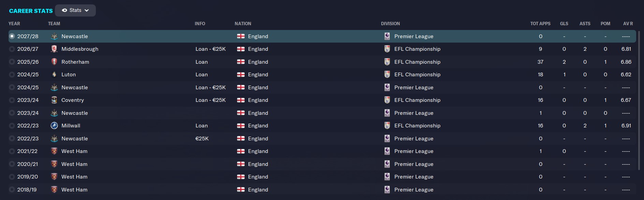Click the Rotherham club badge icon

[54, 62]
